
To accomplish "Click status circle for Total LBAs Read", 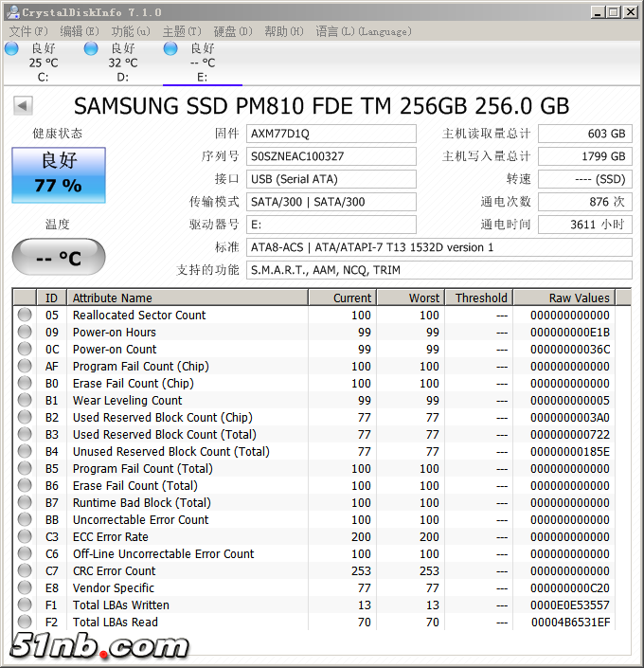I will click(x=25, y=622).
